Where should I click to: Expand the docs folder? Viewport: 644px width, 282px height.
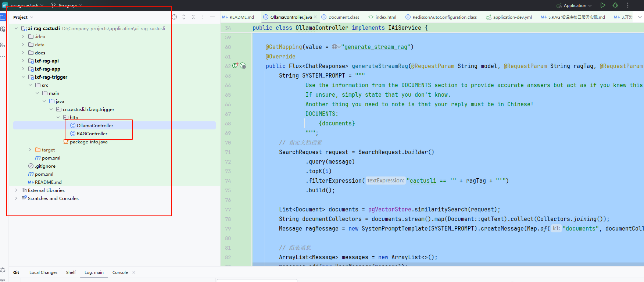coord(23,53)
